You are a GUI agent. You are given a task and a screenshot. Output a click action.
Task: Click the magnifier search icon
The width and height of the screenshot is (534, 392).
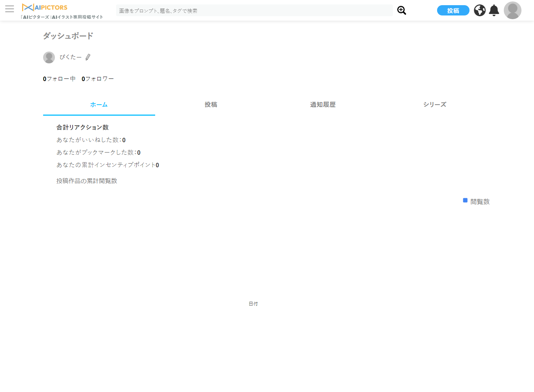(x=402, y=10)
